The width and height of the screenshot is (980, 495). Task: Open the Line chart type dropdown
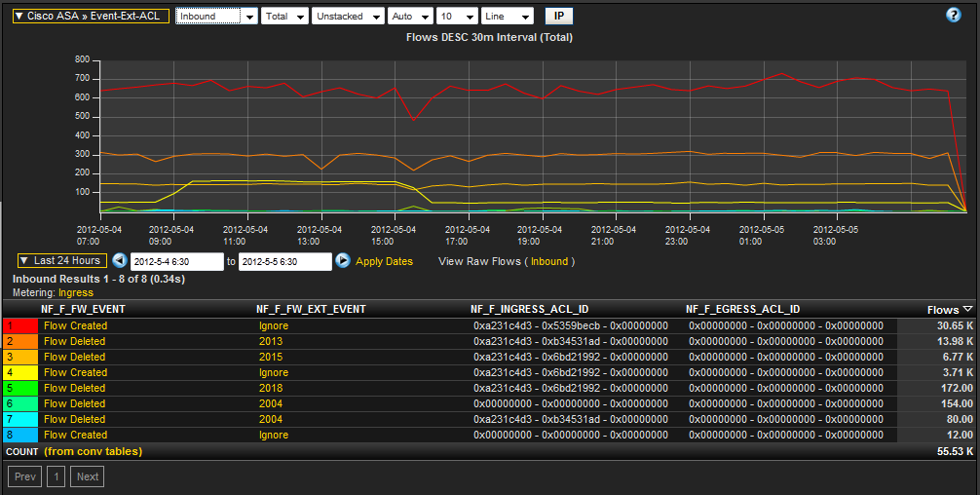point(508,17)
